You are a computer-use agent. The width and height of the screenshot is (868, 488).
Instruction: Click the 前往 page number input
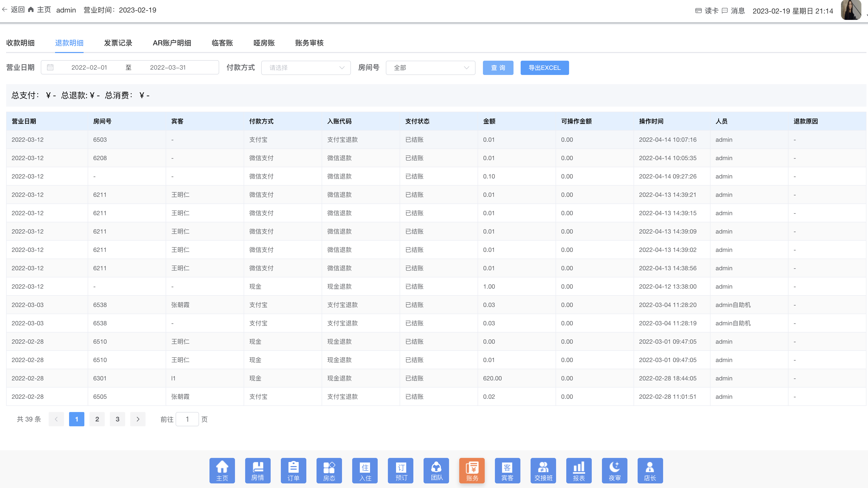(x=187, y=419)
